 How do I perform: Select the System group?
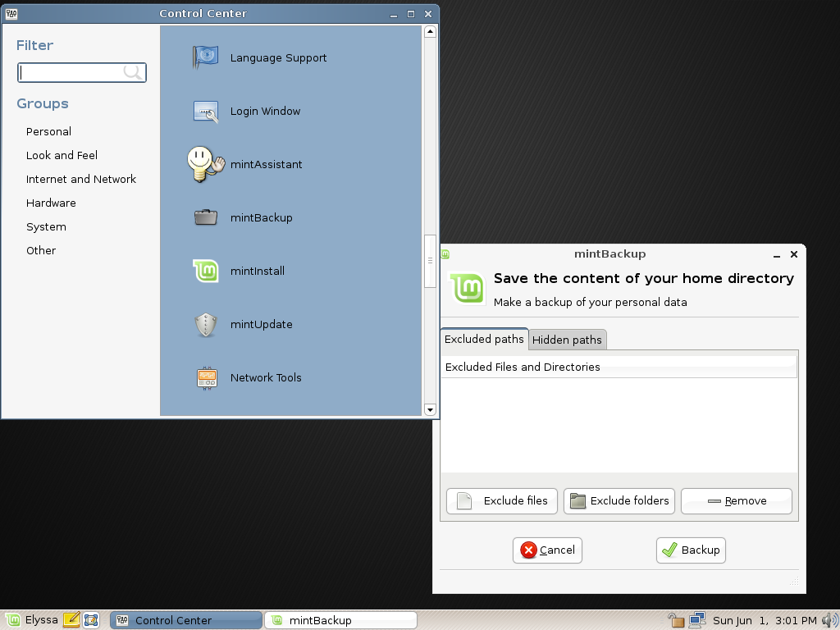[46, 226]
